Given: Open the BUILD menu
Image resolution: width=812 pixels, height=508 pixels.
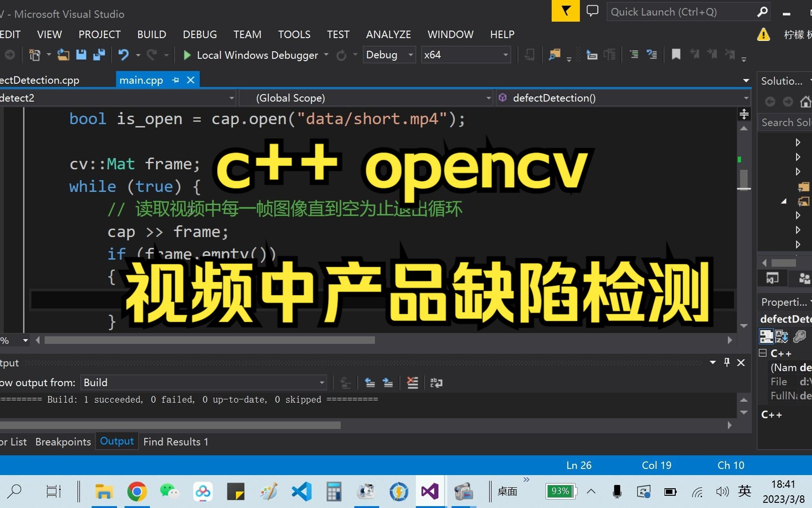Looking at the screenshot, I should point(151,34).
